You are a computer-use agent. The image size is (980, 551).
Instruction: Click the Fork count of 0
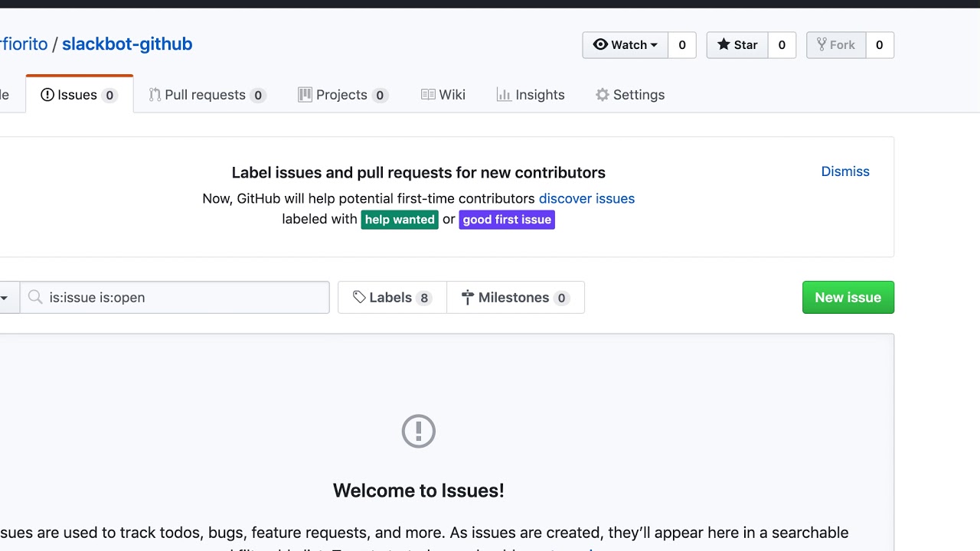pos(879,45)
